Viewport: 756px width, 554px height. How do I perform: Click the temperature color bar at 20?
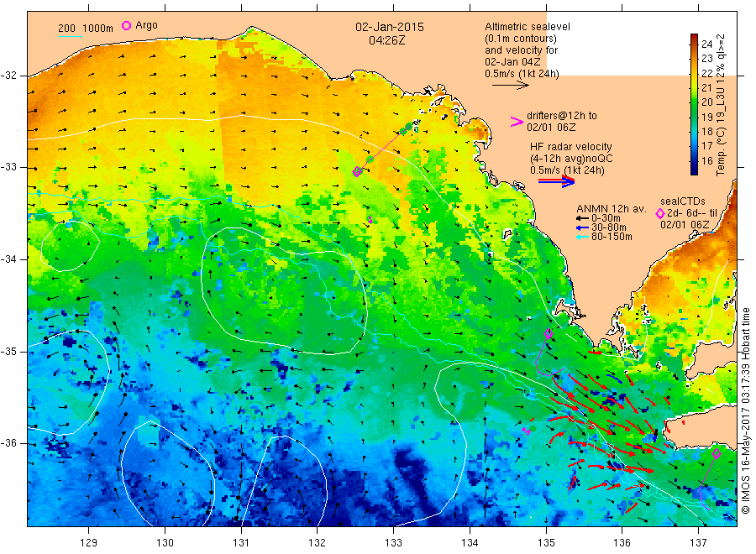(694, 102)
